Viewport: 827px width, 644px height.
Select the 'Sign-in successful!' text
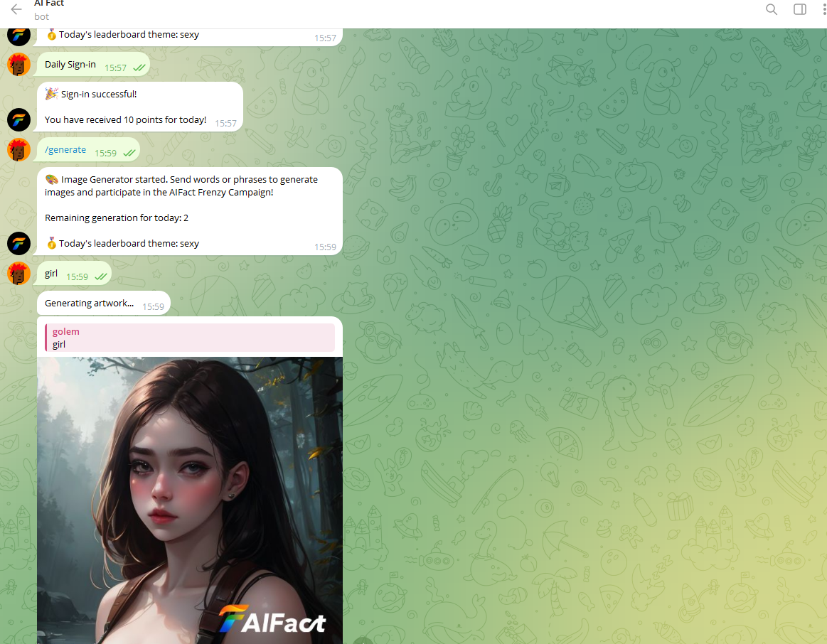coord(99,95)
